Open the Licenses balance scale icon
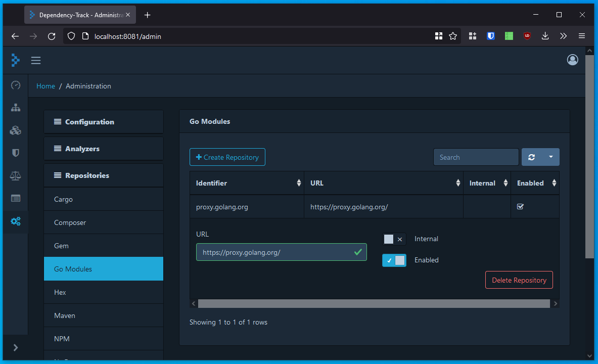The image size is (598, 364). (16, 175)
